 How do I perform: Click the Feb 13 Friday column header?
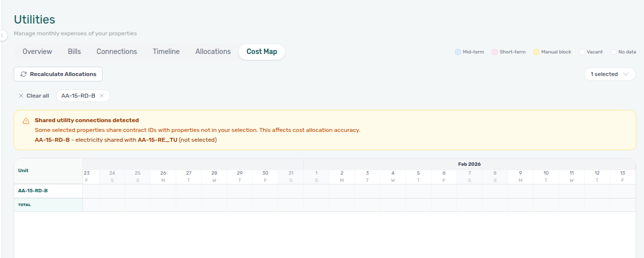622,176
